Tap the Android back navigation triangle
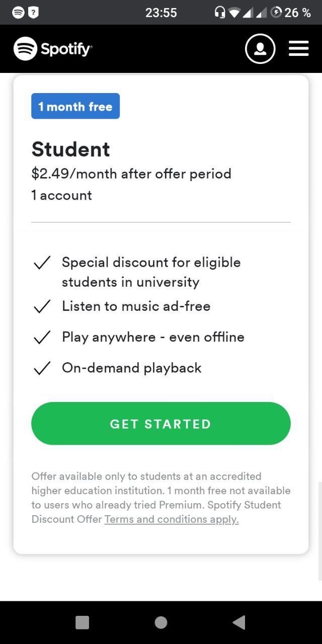The width and height of the screenshot is (322, 644). tap(238, 622)
